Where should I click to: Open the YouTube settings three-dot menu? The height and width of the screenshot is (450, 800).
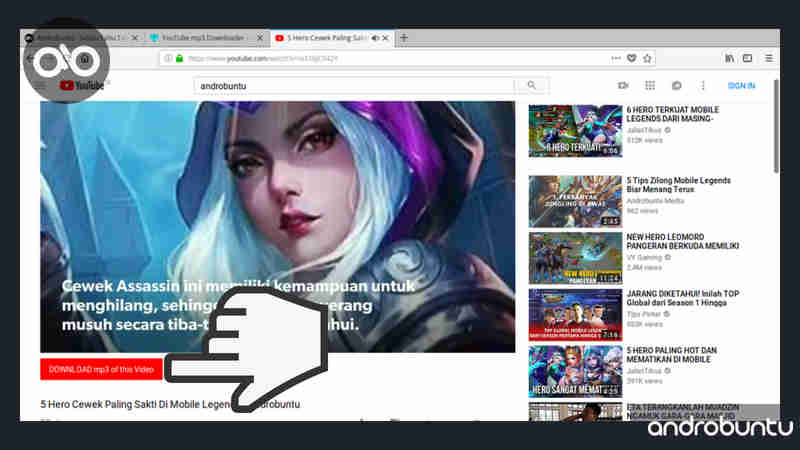point(703,86)
